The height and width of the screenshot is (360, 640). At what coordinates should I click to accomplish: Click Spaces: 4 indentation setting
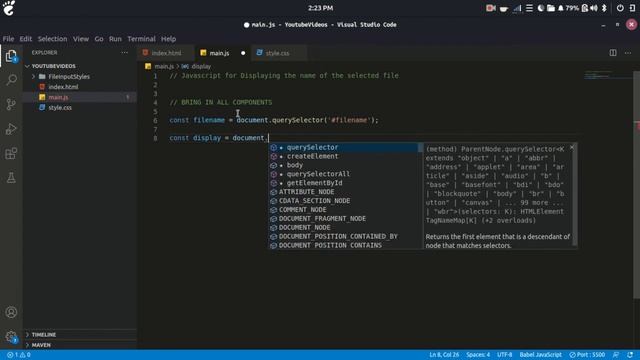[478, 355]
